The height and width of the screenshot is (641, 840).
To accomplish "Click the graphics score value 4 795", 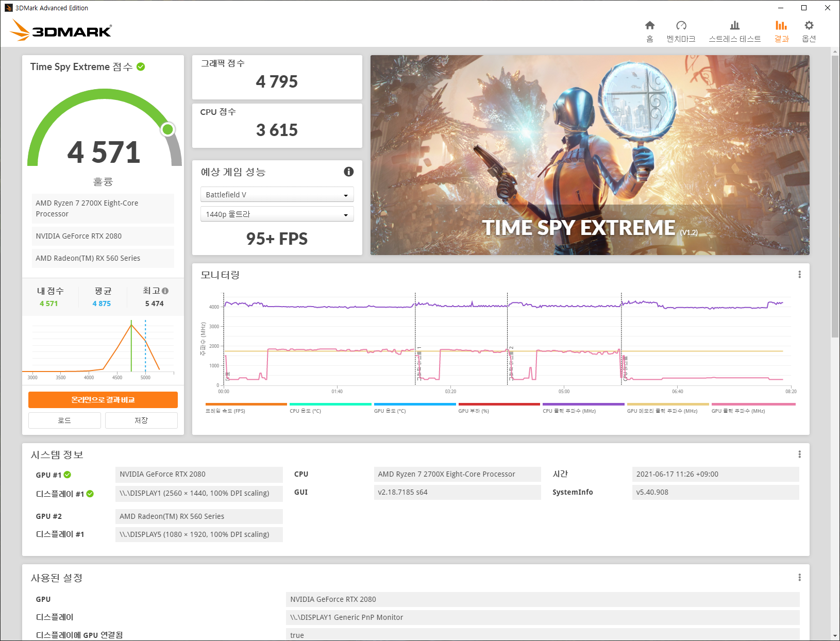I will coord(277,82).
